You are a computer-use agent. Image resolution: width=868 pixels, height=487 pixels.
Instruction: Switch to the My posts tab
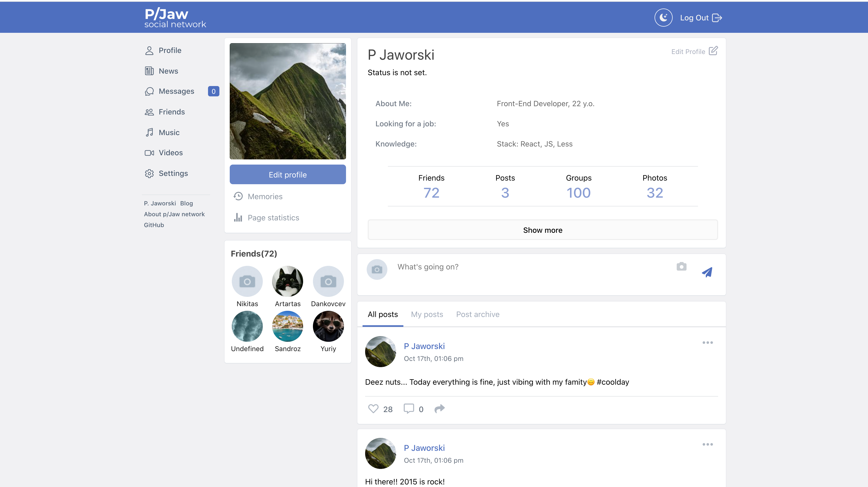[427, 314]
